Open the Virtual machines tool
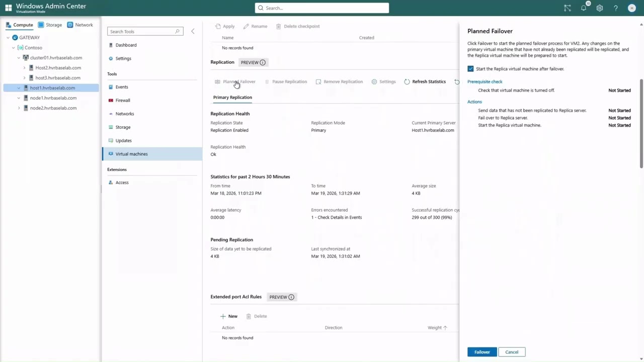This screenshot has height=362, width=644. tap(152, 154)
